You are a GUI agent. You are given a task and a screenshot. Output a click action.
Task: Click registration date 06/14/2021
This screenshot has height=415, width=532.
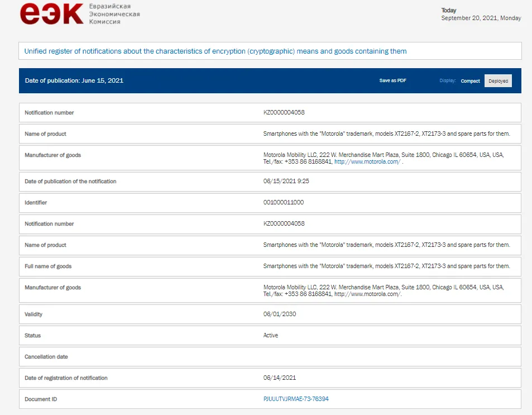[280, 378]
